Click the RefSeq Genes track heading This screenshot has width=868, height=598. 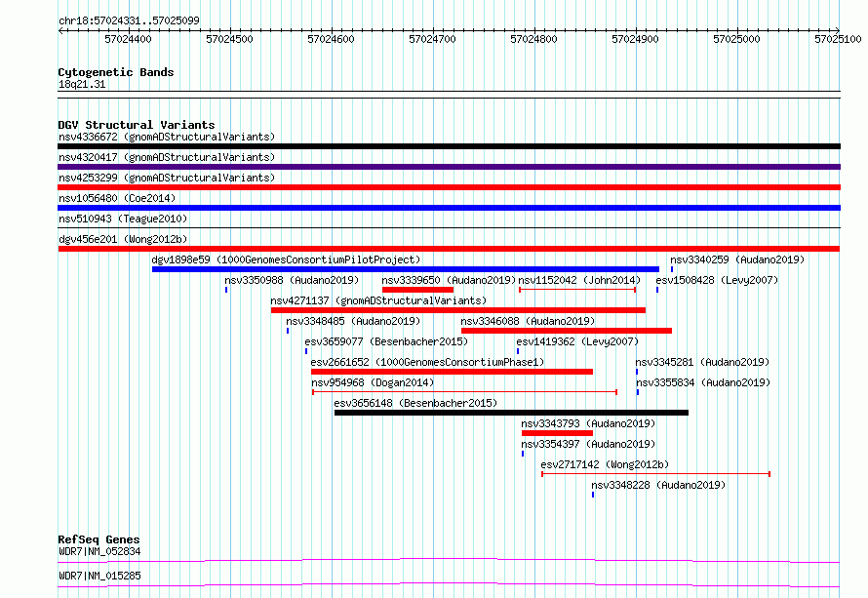pos(99,539)
